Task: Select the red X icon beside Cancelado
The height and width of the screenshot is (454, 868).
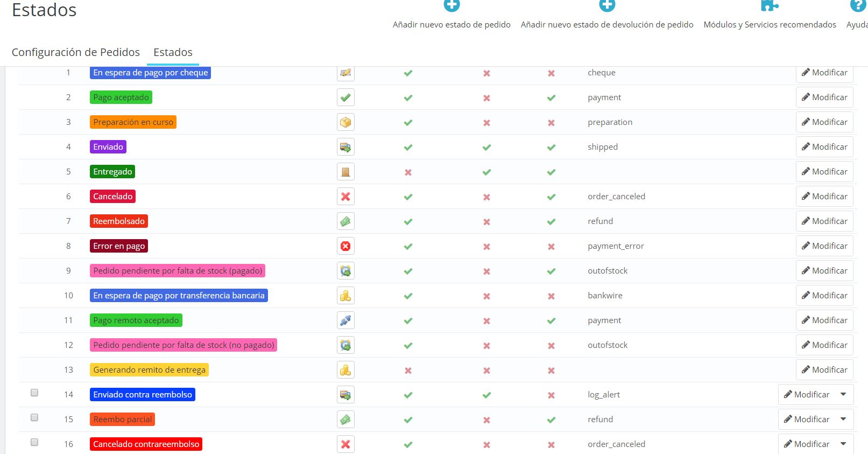Action: click(x=345, y=197)
